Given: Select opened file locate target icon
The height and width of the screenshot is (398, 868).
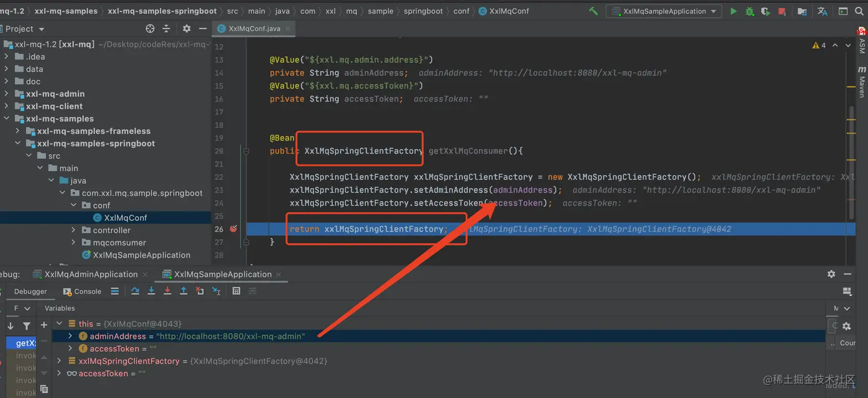Looking at the screenshot, I should tap(150, 29).
